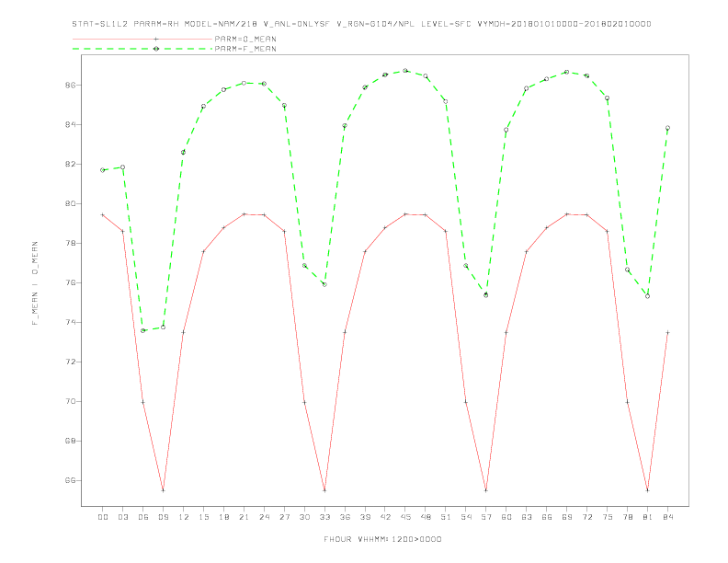Select the green F_MEAN data point at hour 00

pyautogui.click(x=103, y=170)
